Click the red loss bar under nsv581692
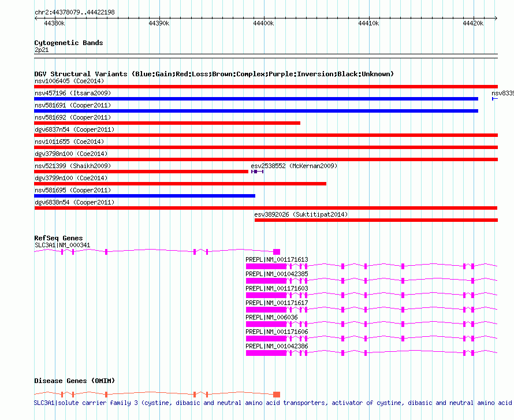Viewport: 514px width, 420px height. pyautogui.click(x=167, y=123)
